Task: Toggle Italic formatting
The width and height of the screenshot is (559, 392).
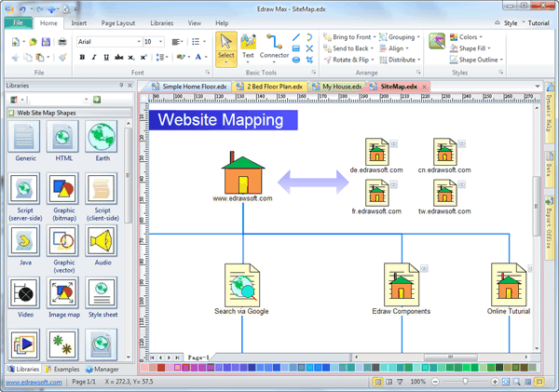Action: click(94, 57)
